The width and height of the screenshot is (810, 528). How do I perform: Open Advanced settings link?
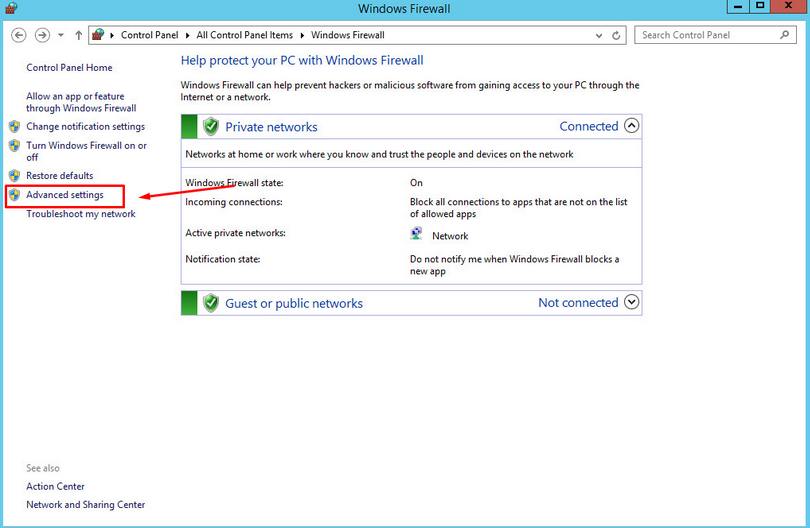pos(64,195)
